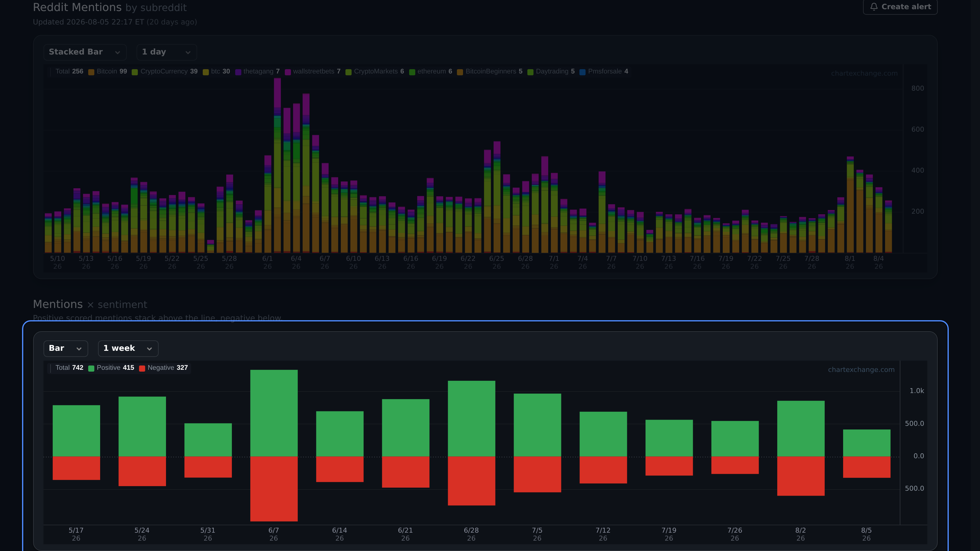
Task: Click the green positive bar for 7/19
Action: pyautogui.click(x=669, y=438)
